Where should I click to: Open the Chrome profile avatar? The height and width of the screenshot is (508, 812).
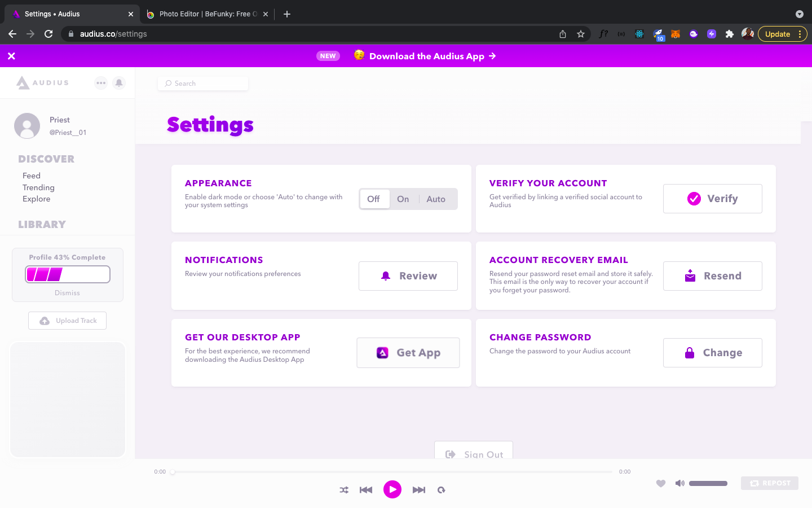pos(748,34)
